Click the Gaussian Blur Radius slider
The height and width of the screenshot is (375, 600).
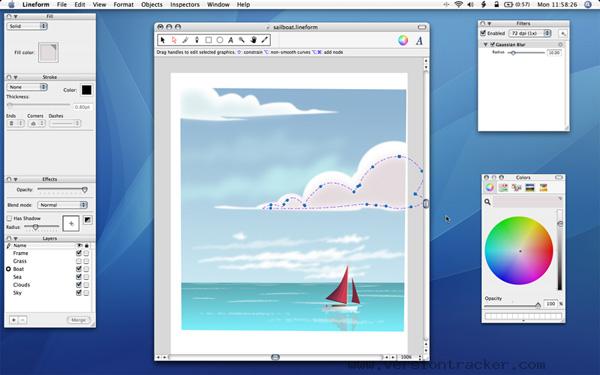click(x=526, y=52)
